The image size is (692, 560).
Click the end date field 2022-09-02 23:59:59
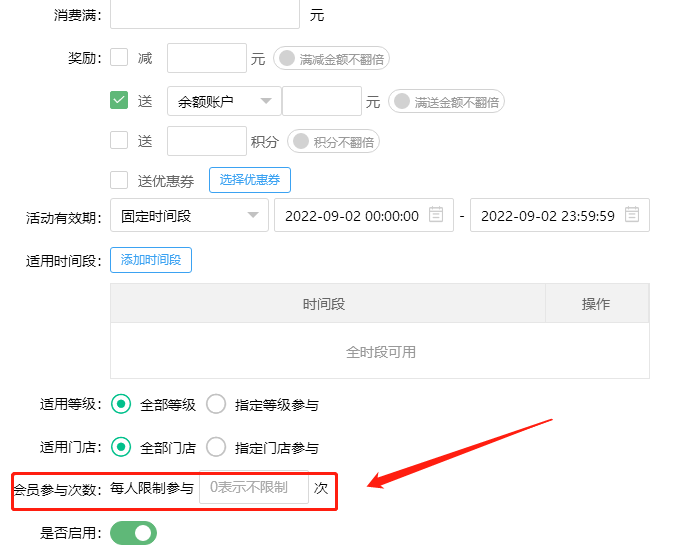560,215
